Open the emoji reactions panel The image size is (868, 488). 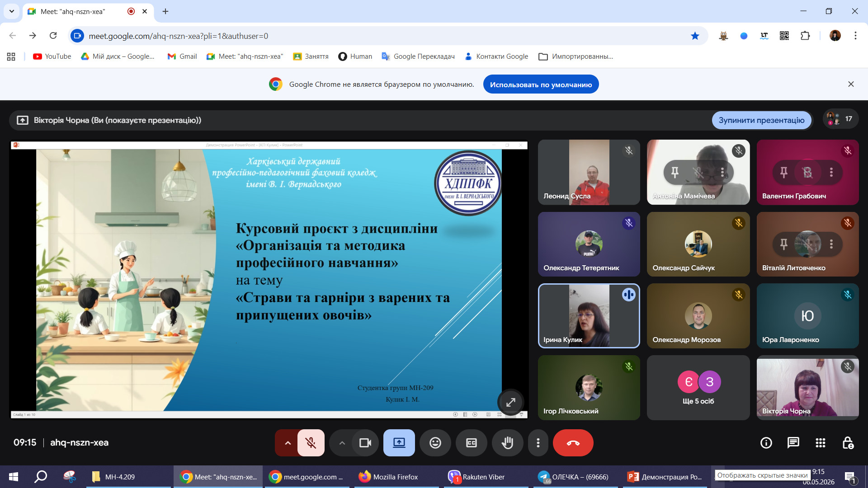click(435, 443)
